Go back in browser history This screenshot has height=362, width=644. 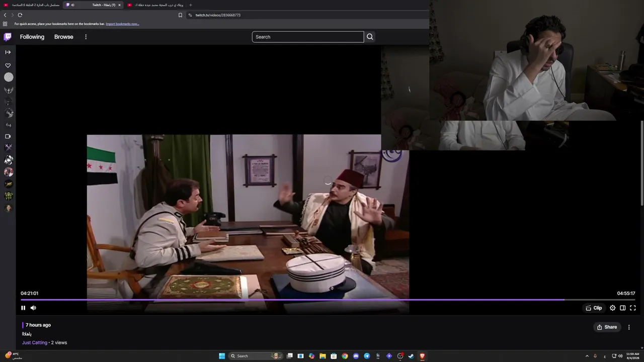(5, 15)
